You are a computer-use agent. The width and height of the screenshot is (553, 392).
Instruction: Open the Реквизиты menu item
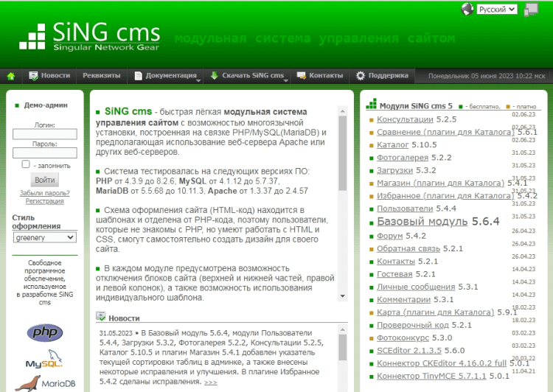point(102,75)
